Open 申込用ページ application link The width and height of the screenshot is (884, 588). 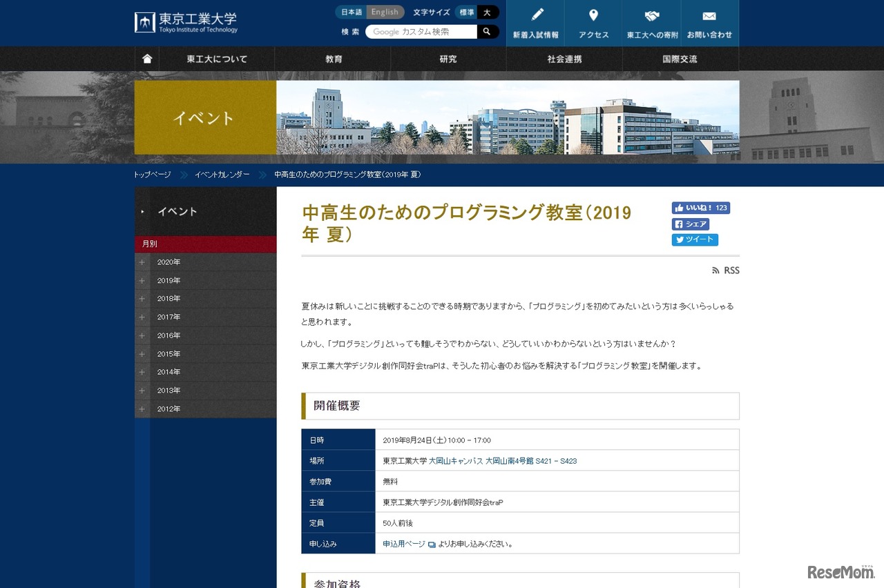click(404, 544)
